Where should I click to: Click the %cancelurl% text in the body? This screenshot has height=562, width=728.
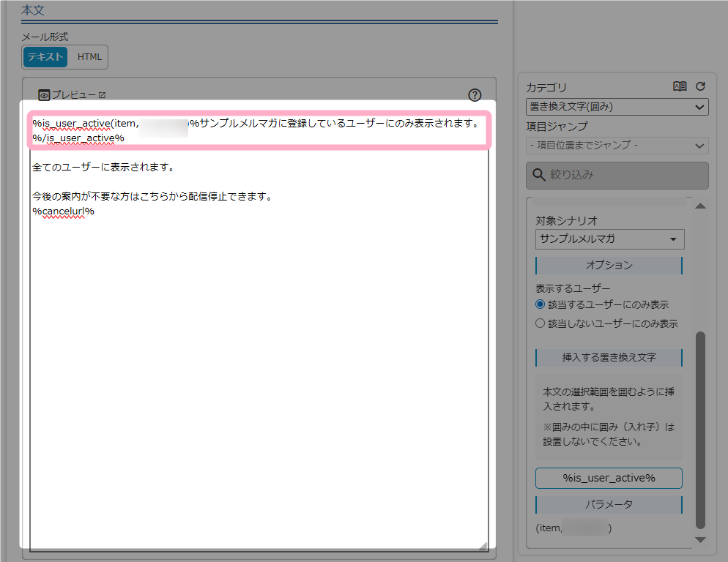pos(63,211)
